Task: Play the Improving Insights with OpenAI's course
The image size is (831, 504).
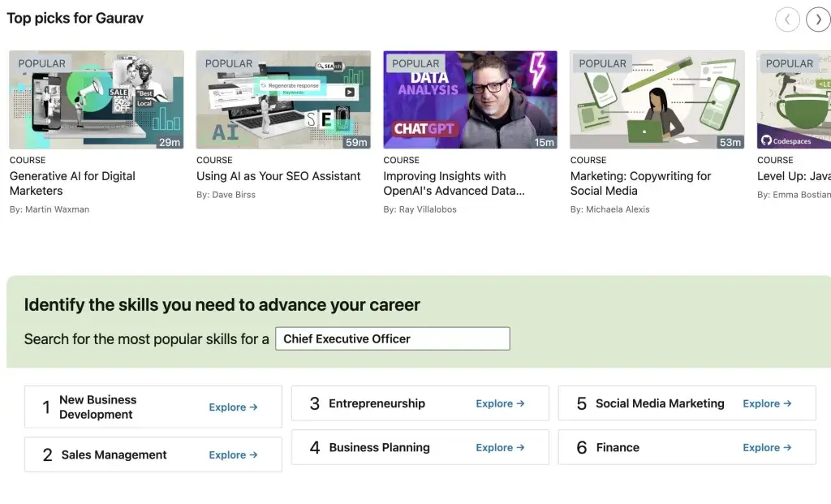Action: coord(470,99)
